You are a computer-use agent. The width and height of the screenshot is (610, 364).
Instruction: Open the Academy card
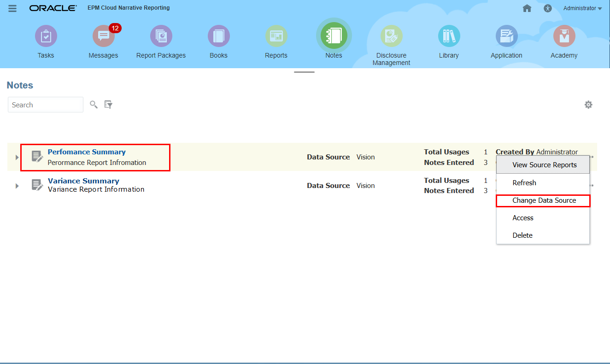click(564, 42)
